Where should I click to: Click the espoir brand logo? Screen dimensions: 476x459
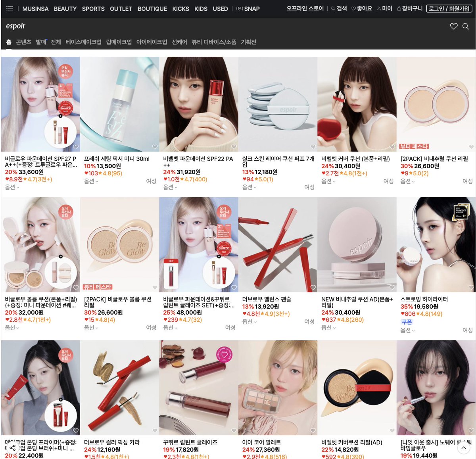15,26
